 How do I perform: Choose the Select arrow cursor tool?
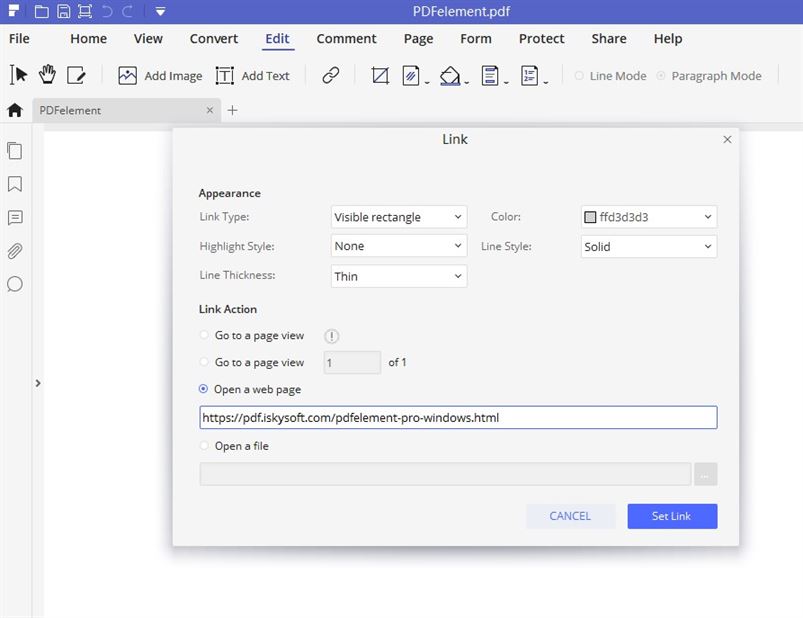pyautogui.click(x=18, y=75)
